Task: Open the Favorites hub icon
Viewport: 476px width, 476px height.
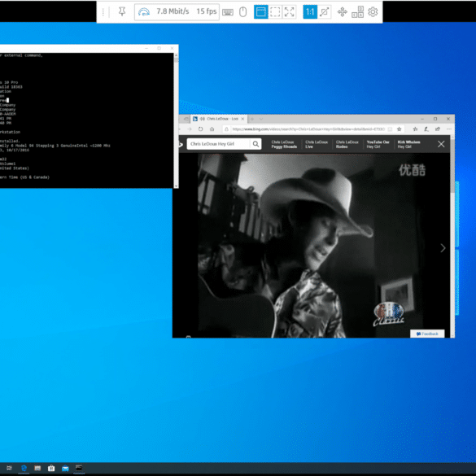Action: [x=415, y=129]
